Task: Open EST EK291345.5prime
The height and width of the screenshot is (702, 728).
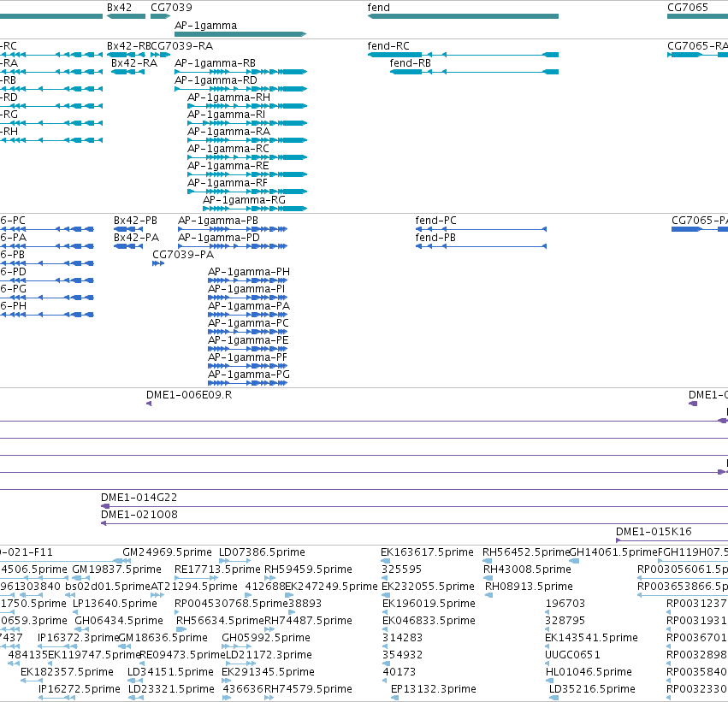Action: (x=268, y=672)
